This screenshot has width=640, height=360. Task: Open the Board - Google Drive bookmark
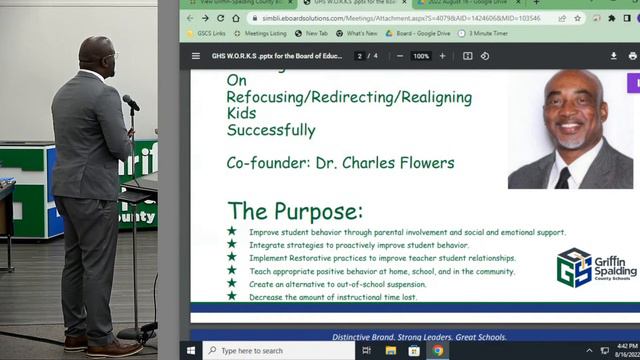tap(418, 33)
